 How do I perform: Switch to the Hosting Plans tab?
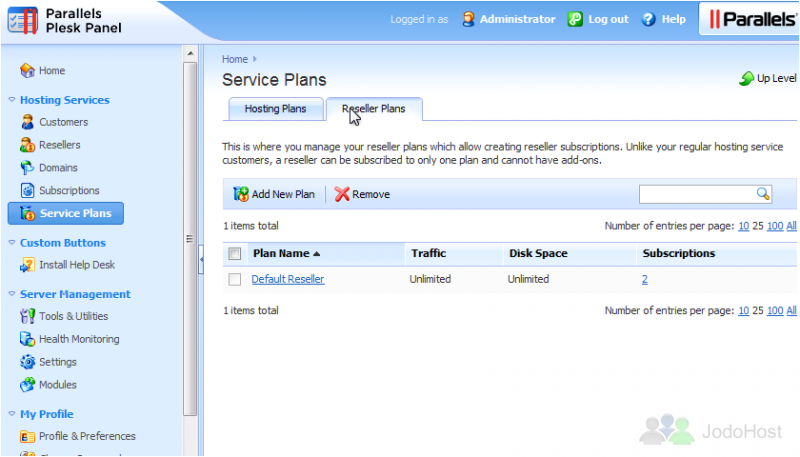(276, 109)
